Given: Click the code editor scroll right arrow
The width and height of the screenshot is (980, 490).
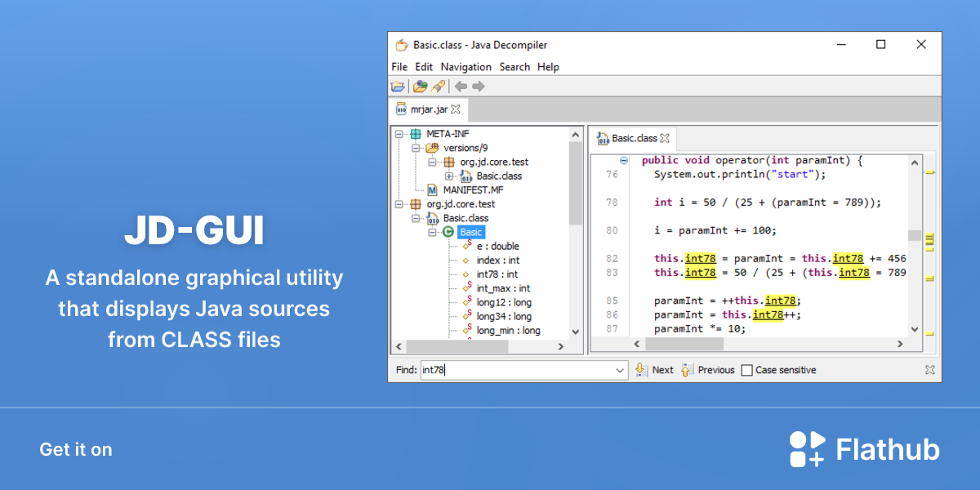Looking at the screenshot, I should tap(900, 345).
